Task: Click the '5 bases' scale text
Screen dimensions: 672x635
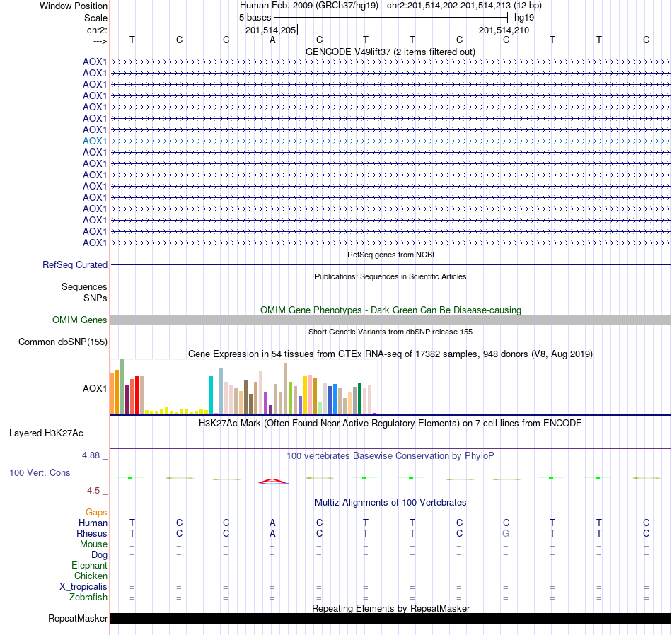Action: [255, 18]
